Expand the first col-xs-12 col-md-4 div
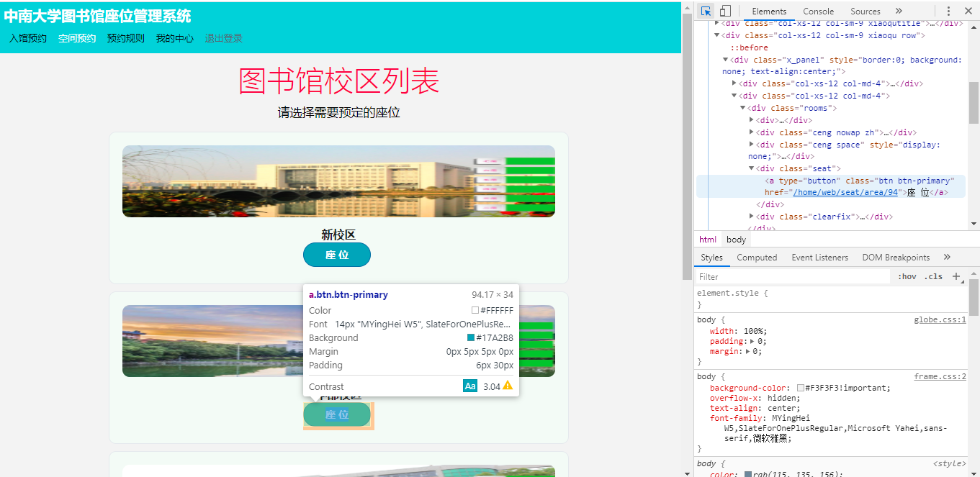Viewport: 980px width, 477px height. (x=734, y=83)
